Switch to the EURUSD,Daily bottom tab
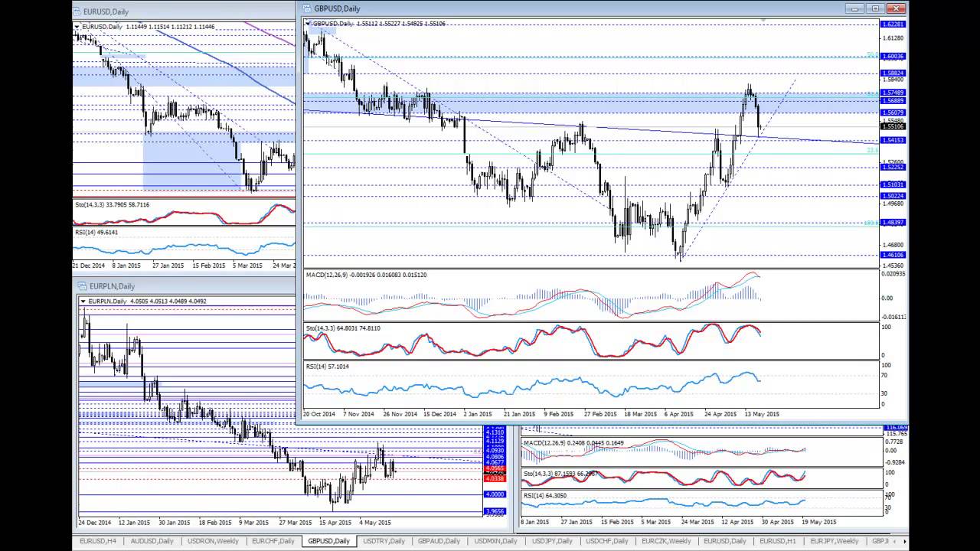 point(726,541)
